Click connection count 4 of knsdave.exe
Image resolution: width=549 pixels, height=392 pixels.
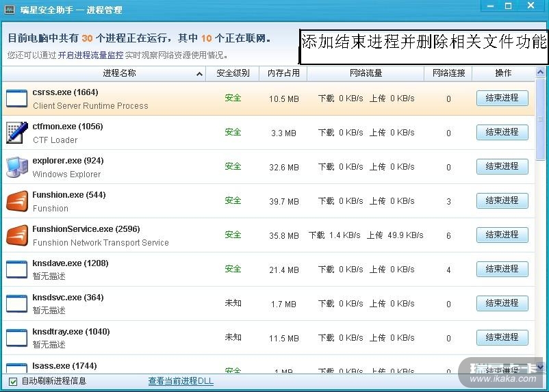click(448, 270)
